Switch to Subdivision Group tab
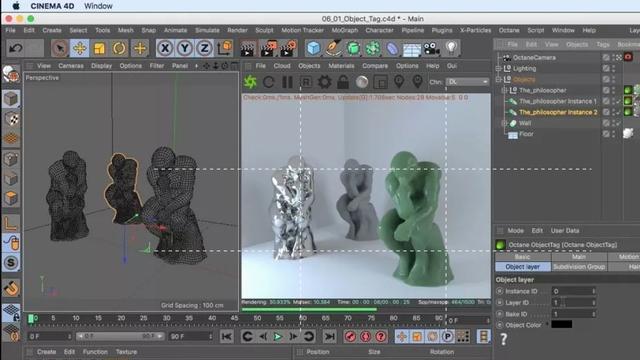This screenshot has height=360, width=640. (x=579, y=267)
